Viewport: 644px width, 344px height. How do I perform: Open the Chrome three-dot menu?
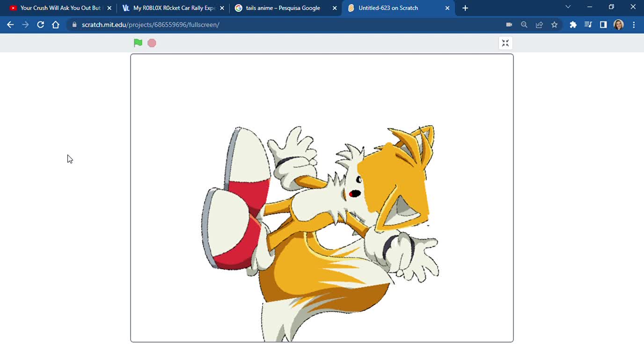click(634, 25)
